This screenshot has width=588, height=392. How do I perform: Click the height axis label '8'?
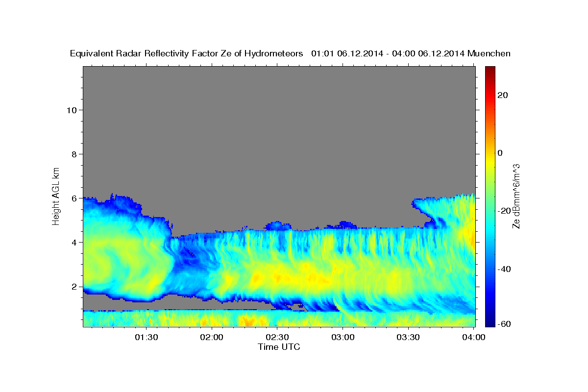coord(73,154)
